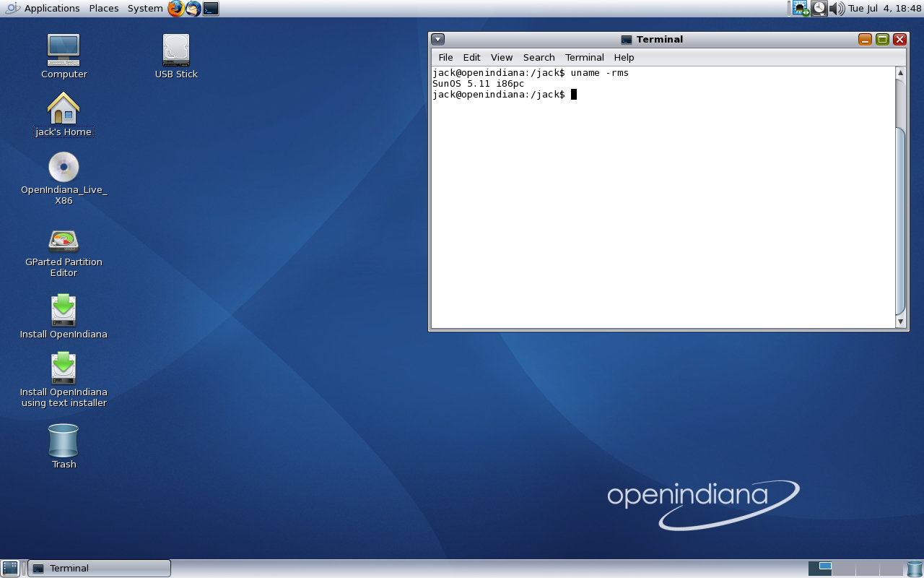The width and height of the screenshot is (924, 578).
Task: Toggle show desktop in the bottom-left corner
Action: [x=9, y=568]
